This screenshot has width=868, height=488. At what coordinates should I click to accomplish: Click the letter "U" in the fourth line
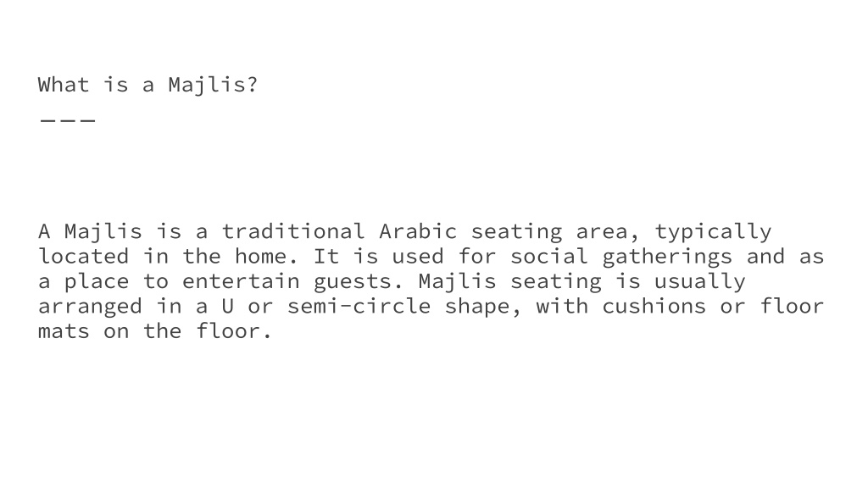[227, 306]
